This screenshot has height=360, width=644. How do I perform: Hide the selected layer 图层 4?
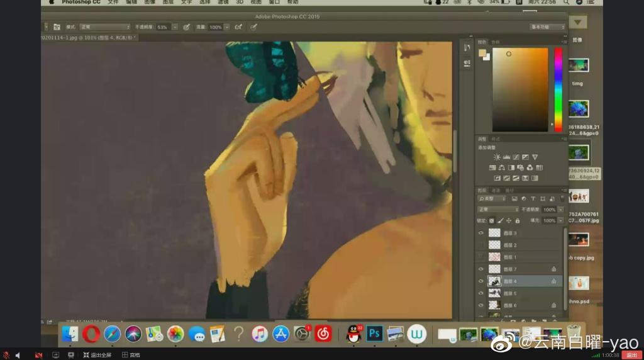(481, 281)
